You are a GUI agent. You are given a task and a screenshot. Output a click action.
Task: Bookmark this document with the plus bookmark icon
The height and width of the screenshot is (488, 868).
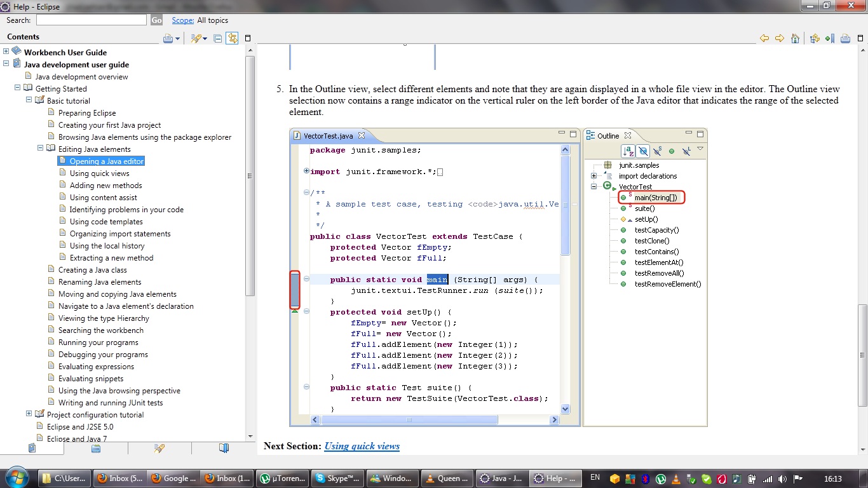(830, 39)
